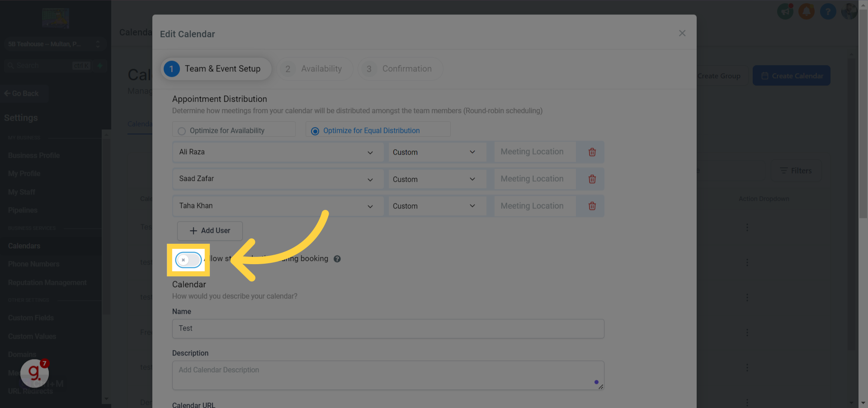868x408 pixels.
Task: Open the announcements megaphone icon
Action: point(785,11)
